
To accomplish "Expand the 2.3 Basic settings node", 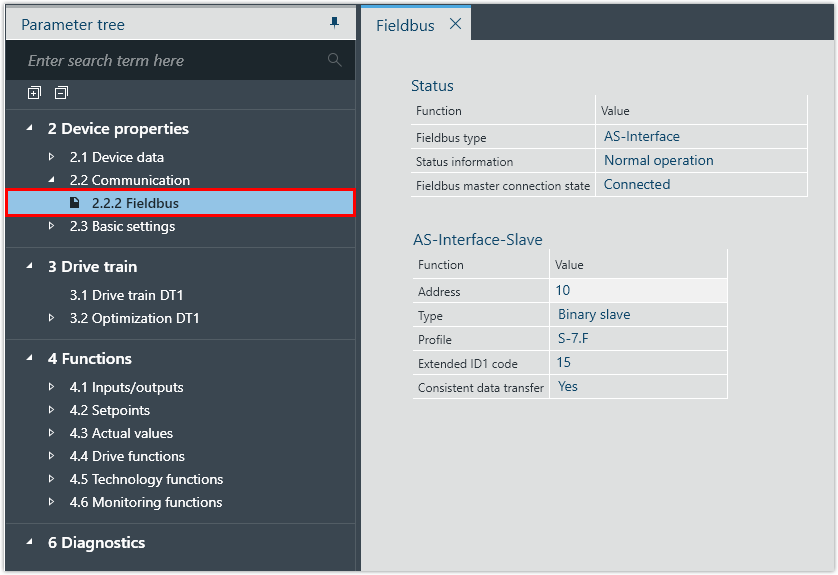I will [x=52, y=226].
